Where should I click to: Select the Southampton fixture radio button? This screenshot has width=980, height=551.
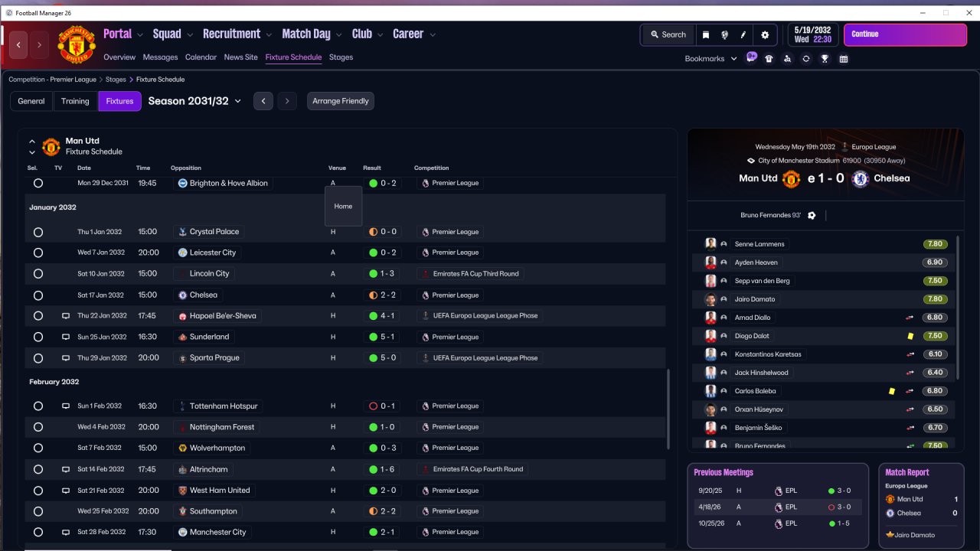(38, 511)
